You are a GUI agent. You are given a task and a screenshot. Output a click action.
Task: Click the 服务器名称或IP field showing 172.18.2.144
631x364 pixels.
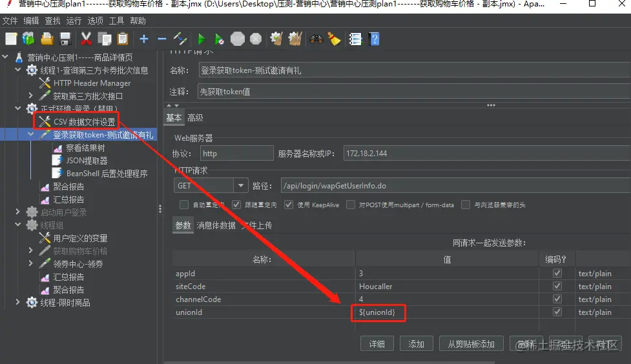point(487,153)
